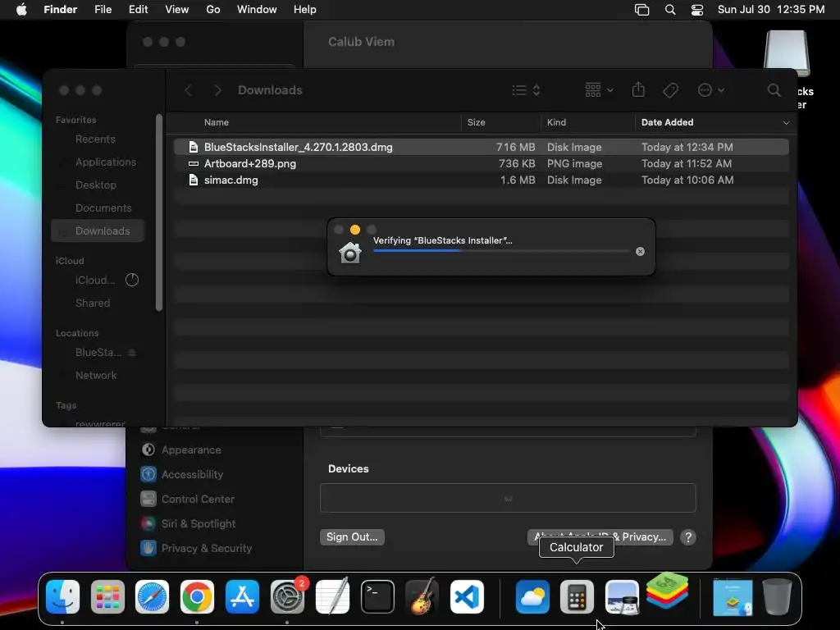The height and width of the screenshot is (630, 840).
Task: Cancel verifying BlueStacks Installer
Action: pyautogui.click(x=640, y=251)
